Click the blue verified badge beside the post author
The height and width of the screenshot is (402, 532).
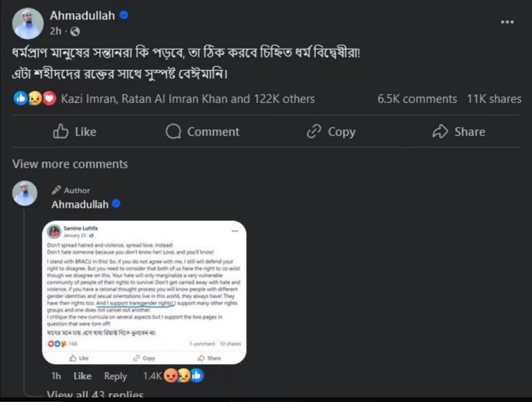(x=124, y=15)
